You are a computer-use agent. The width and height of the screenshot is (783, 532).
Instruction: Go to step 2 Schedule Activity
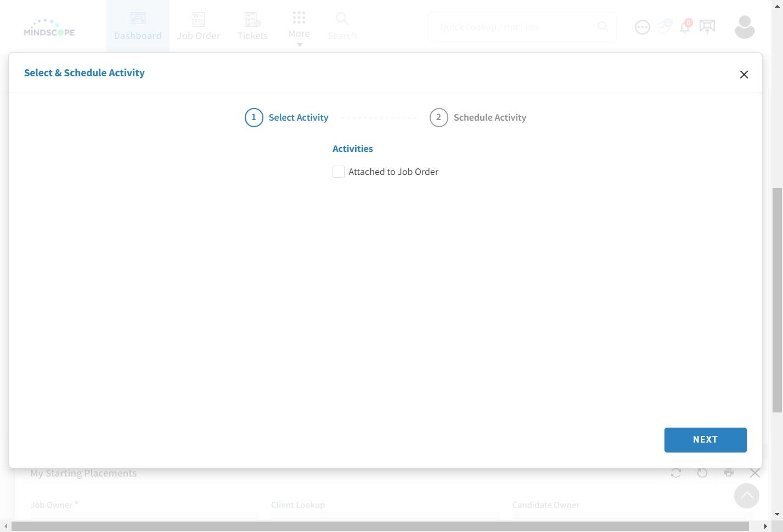pyautogui.click(x=478, y=117)
